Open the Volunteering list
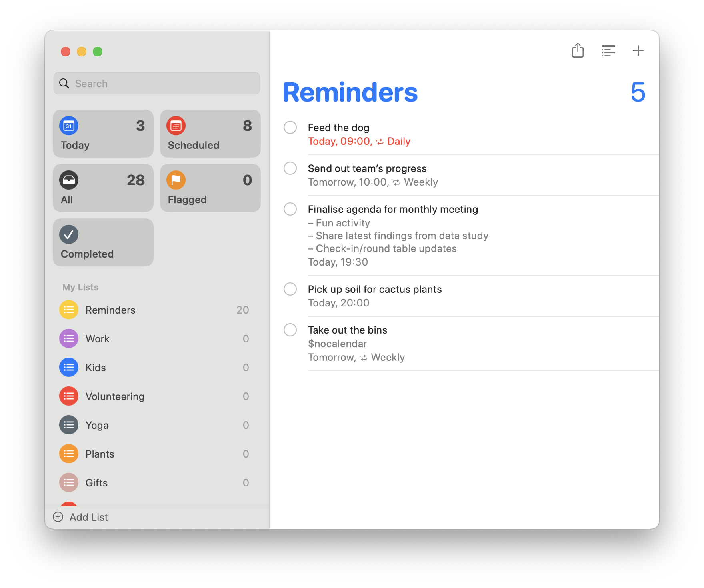 (x=115, y=396)
